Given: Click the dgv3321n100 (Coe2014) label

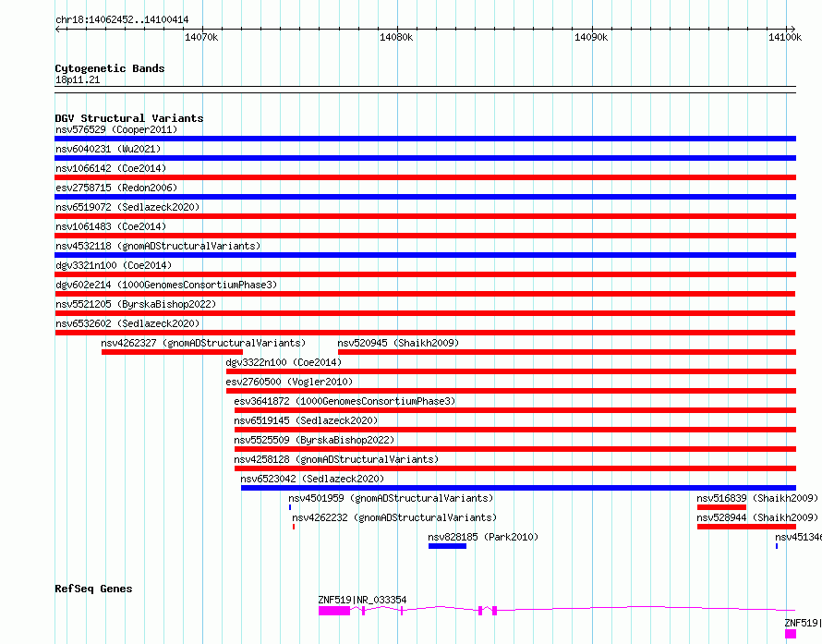Looking at the screenshot, I should point(114,265).
